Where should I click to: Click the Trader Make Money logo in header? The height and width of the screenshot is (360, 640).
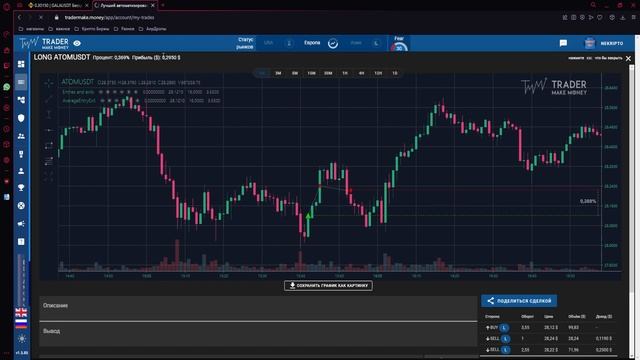coord(44,43)
